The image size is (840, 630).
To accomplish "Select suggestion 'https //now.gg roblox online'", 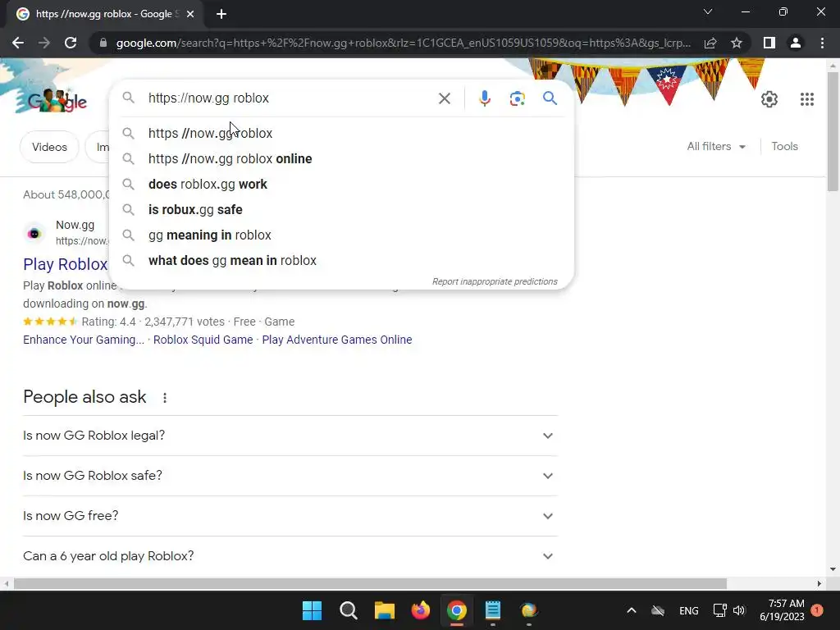I will [x=341, y=158].
